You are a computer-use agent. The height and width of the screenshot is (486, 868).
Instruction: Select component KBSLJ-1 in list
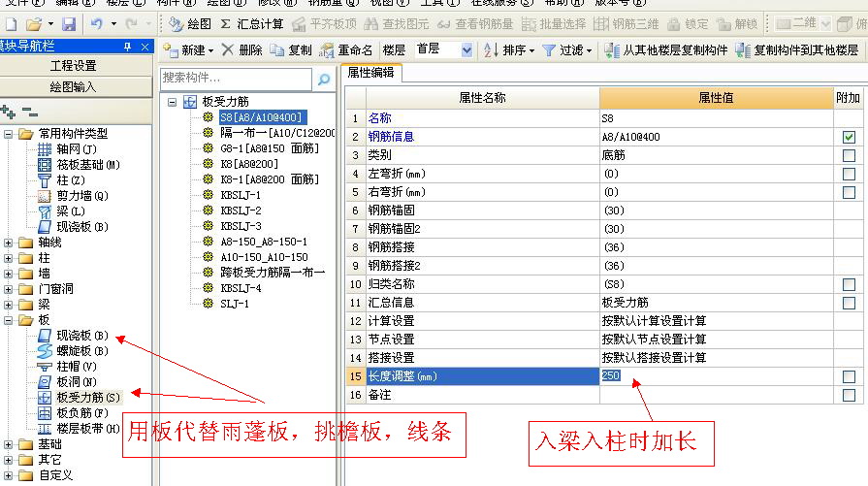pyautogui.click(x=241, y=195)
